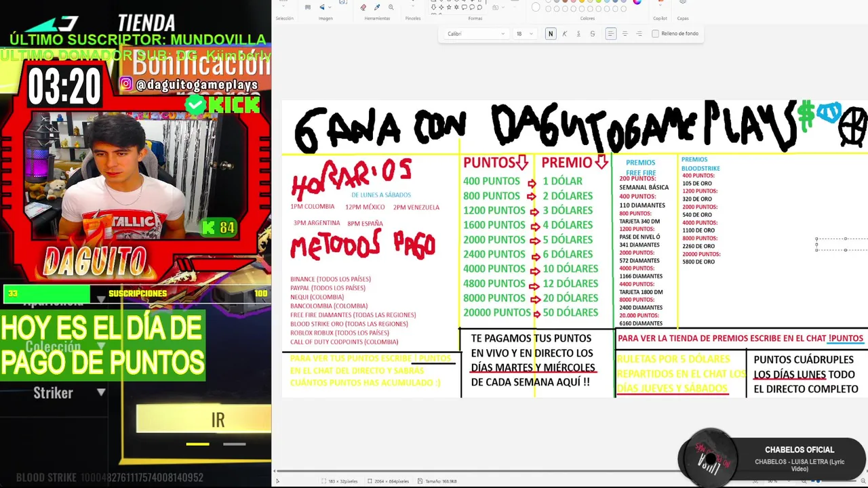Choose the rounded rectangle callout shape

tap(464, 7)
